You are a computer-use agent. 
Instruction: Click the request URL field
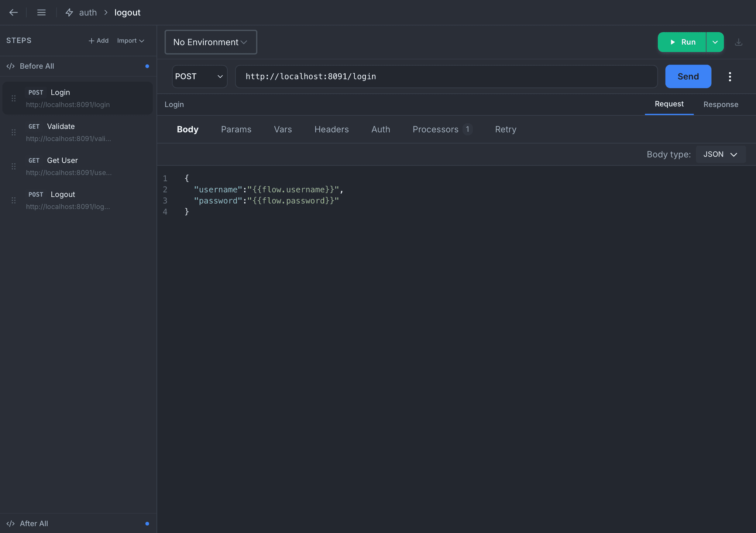tap(446, 76)
